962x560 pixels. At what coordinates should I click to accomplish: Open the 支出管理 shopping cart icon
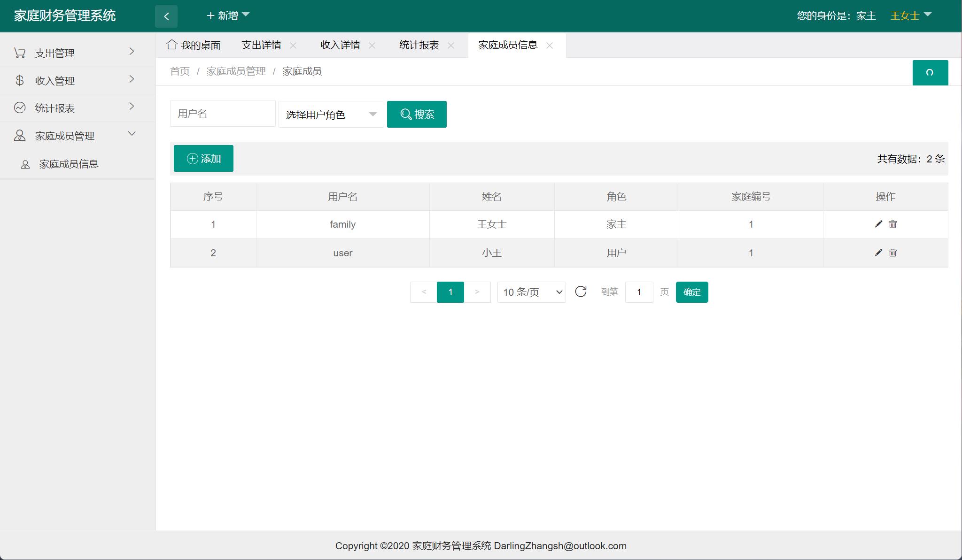pyautogui.click(x=20, y=53)
